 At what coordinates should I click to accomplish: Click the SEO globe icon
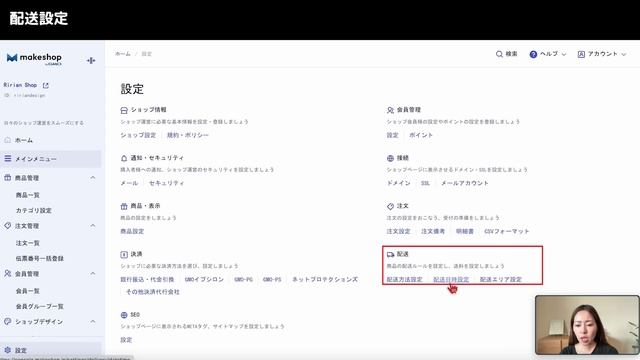[124, 315]
